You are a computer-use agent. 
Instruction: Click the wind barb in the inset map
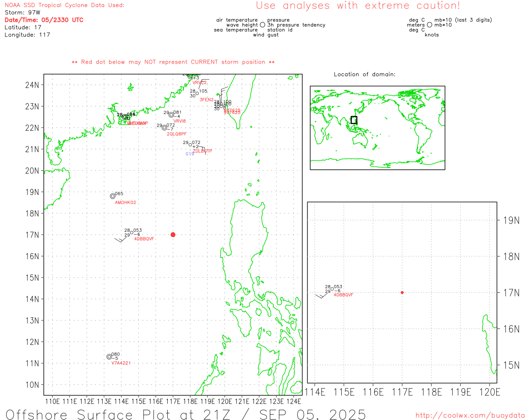pos(321,295)
